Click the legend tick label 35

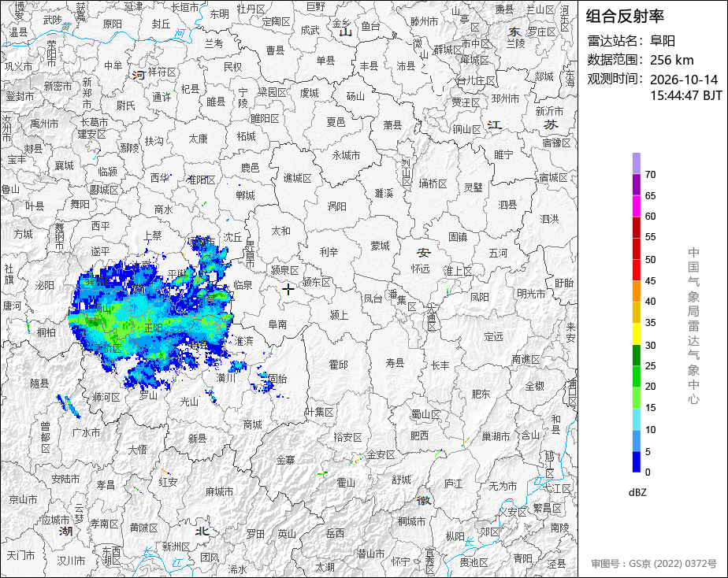point(651,323)
